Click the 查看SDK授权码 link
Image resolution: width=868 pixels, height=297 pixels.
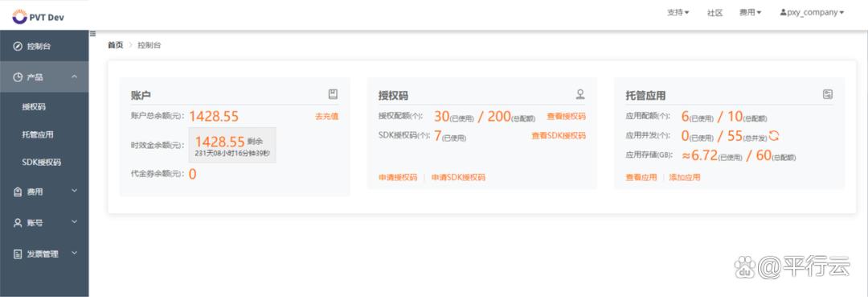(559, 136)
